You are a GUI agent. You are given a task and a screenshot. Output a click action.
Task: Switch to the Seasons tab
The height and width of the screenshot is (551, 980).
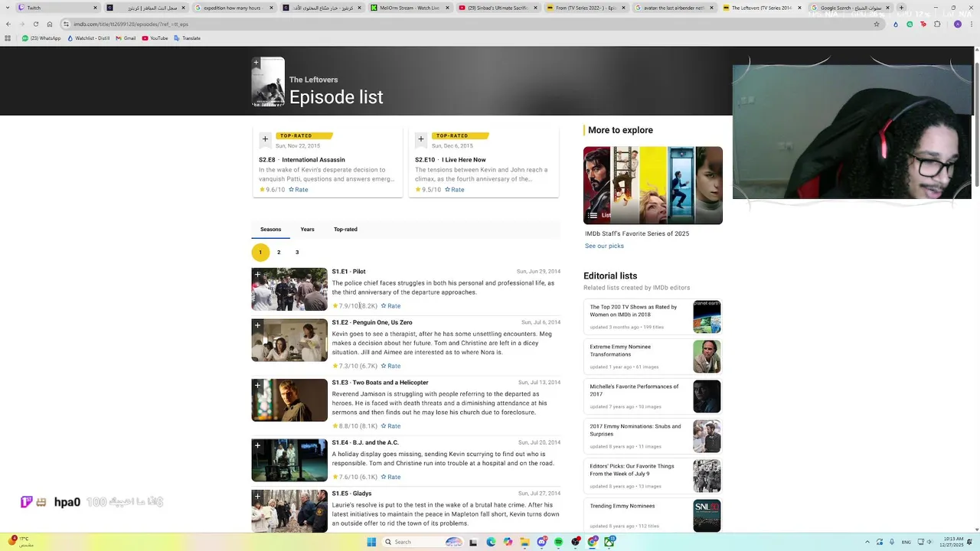coord(270,230)
